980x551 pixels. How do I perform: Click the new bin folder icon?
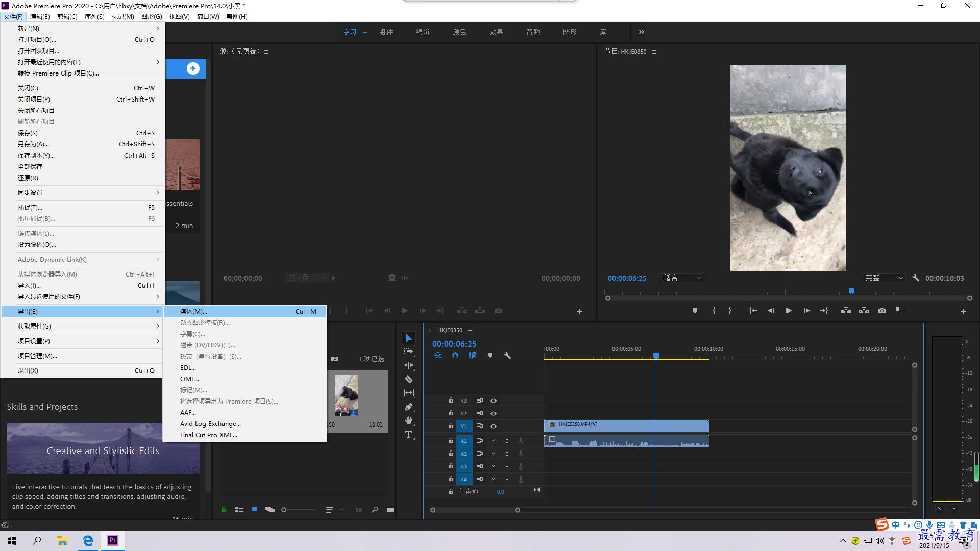[x=390, y=510]
